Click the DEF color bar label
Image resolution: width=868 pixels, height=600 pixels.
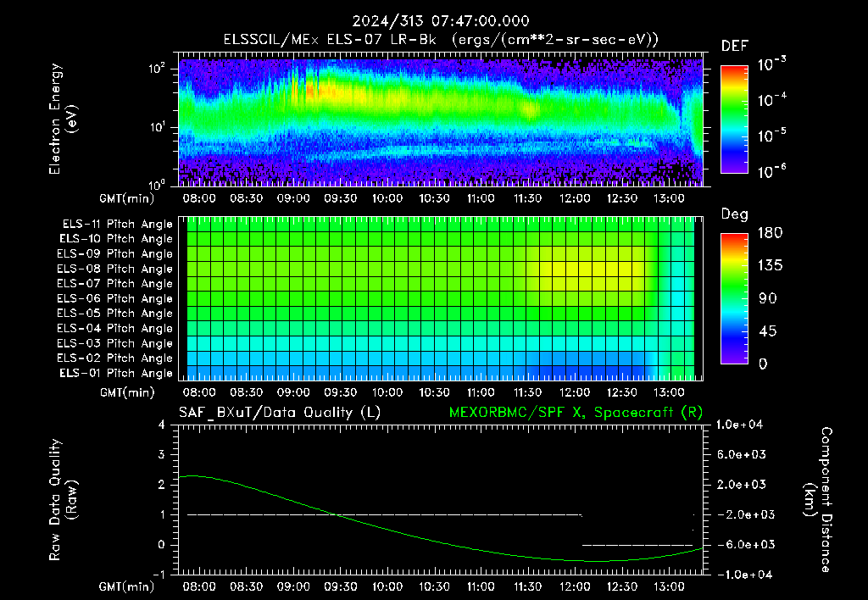point(735,46)
